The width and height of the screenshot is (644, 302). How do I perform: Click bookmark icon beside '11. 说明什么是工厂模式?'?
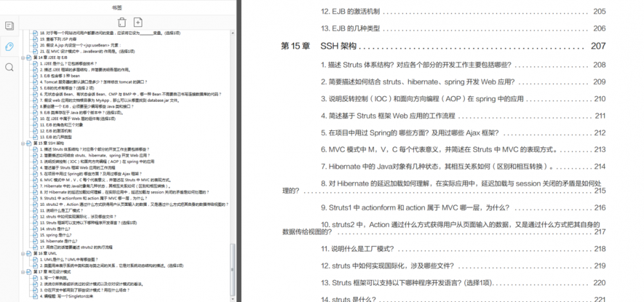tap(35, 210)
